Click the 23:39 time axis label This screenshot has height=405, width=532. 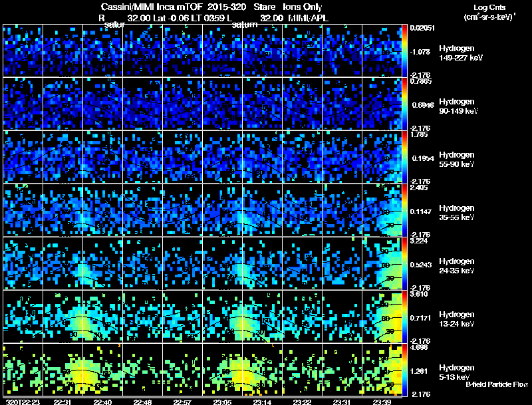[x=382, y=402]
